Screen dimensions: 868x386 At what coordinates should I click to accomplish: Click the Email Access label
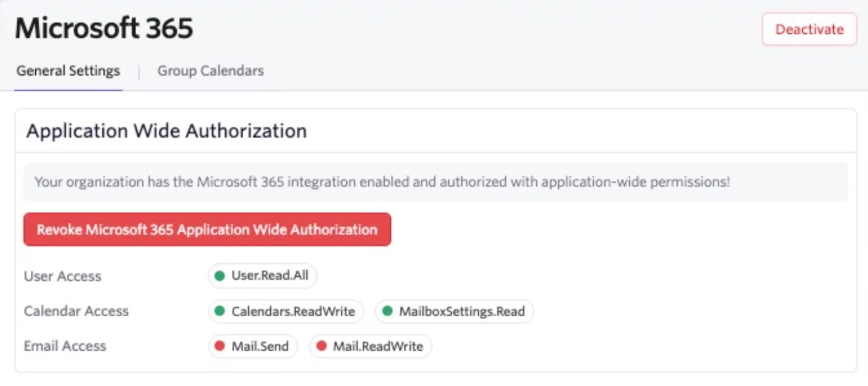coord(65,346)
